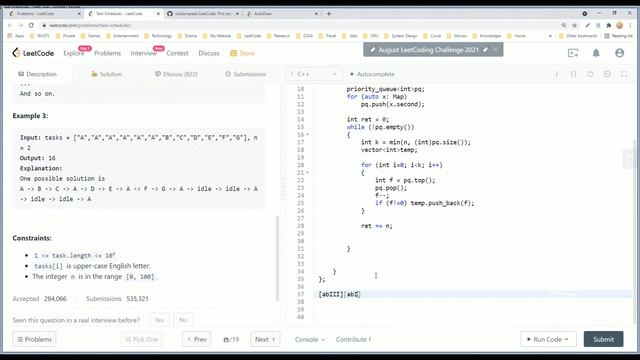
Task: Open the Store link
Action: tap(242, 53)
